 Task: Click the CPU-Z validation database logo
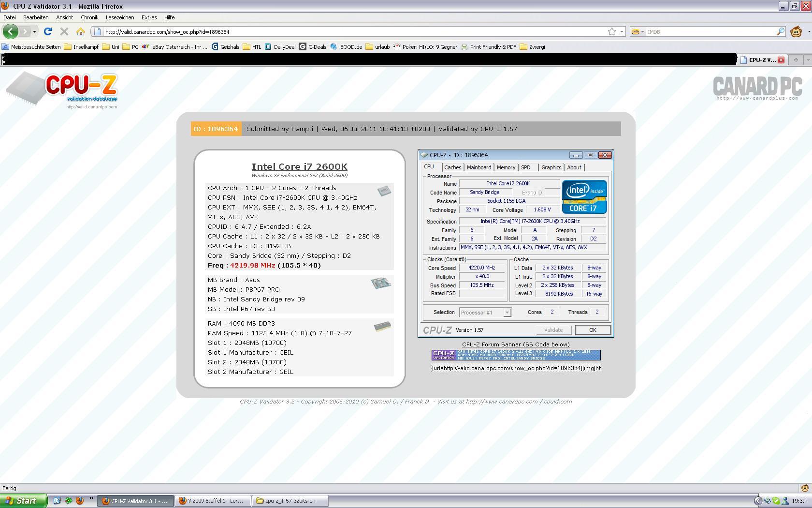(x=62, y=90)
